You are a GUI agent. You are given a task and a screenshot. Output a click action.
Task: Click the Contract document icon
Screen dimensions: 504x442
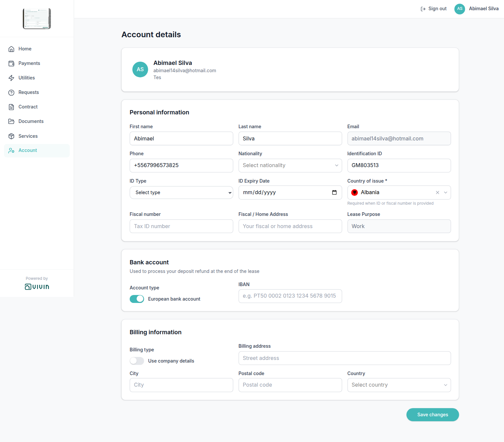(x=11, y=107)
